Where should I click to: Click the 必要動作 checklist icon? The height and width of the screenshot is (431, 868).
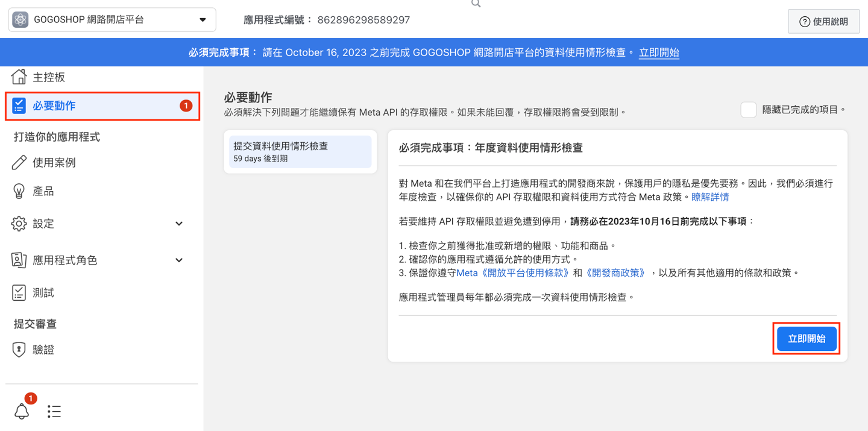coord(19,105)
